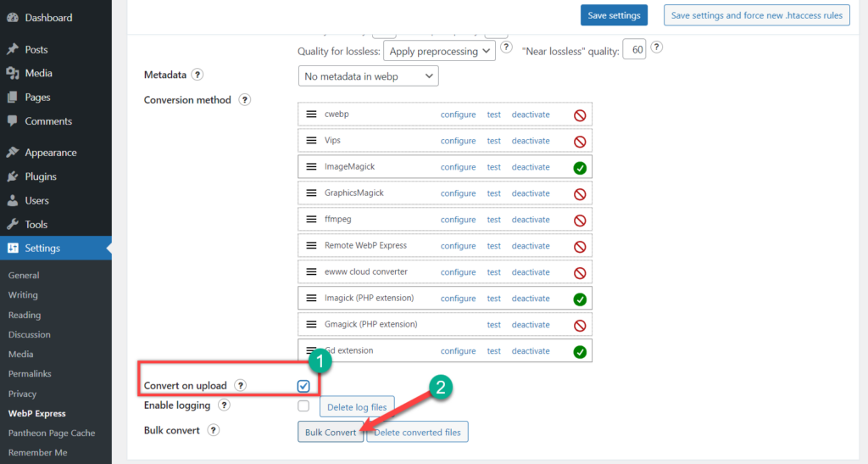Open Pantheon Page Cache submenu
The width and height of the screenshot is (868, 464).
click(52, 433)
